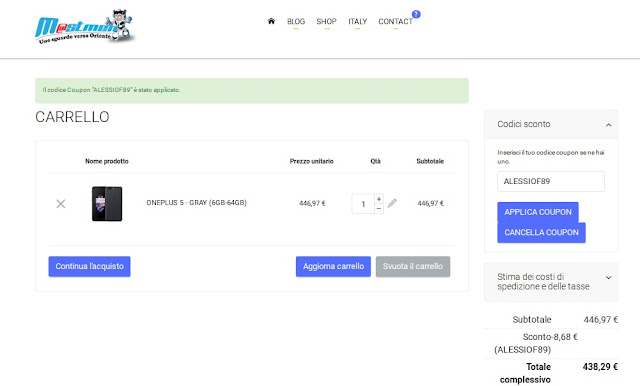Click the Prezzo unitario column header
The width and height of the screenshot is (640, 386).
(x=311, y=161)
